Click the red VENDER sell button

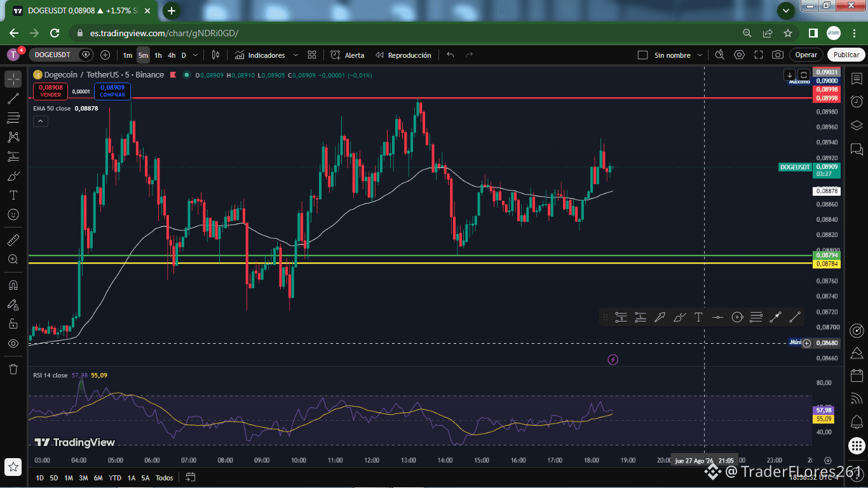pyautogui.click(x=51, y=91)
